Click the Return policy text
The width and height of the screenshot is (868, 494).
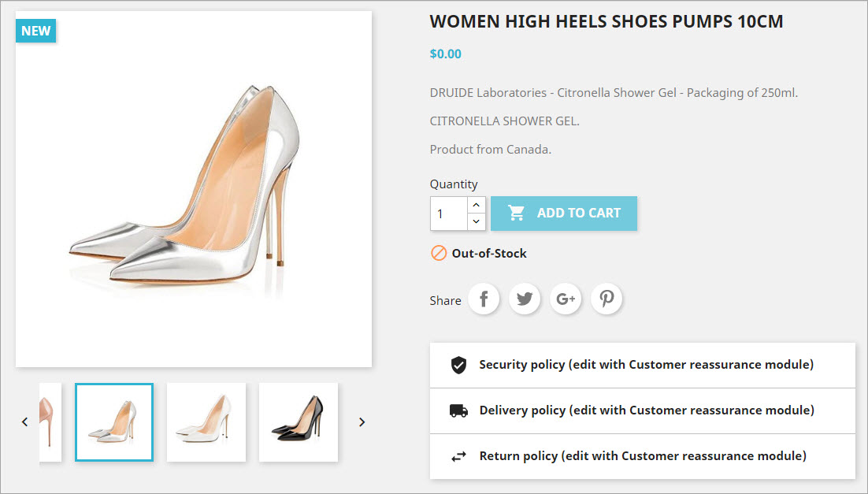pyautogui.click(x=643, y=455)
